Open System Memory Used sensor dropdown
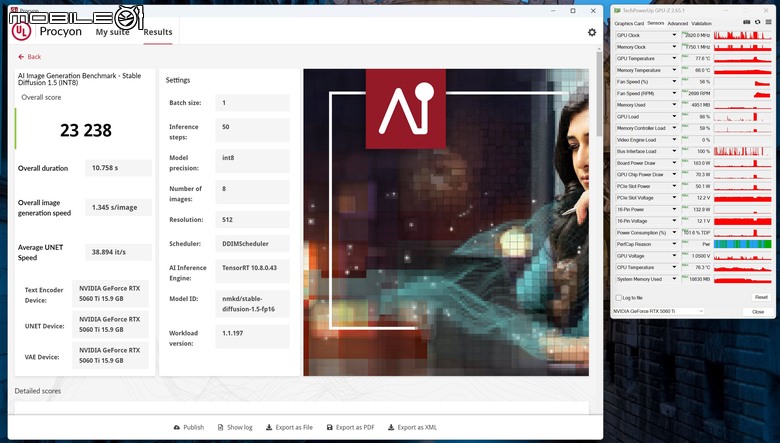The image size is (780, 443). 674,279
